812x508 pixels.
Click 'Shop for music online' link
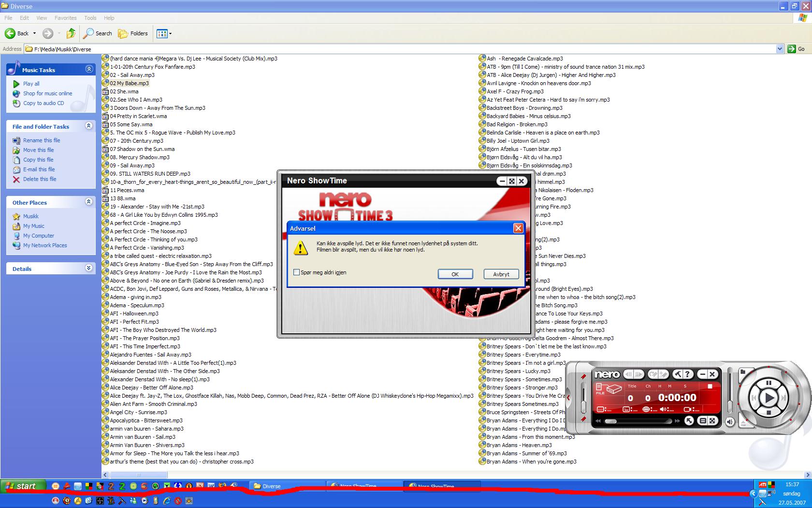pyautogui.click(x=48, y=93)
